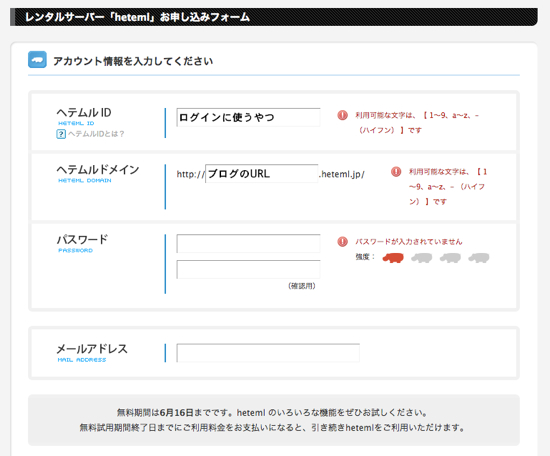This screenshot has width=550, height=456.
Task: Open the ヘテムルIDとは？ help link
Action: [96, 134]
